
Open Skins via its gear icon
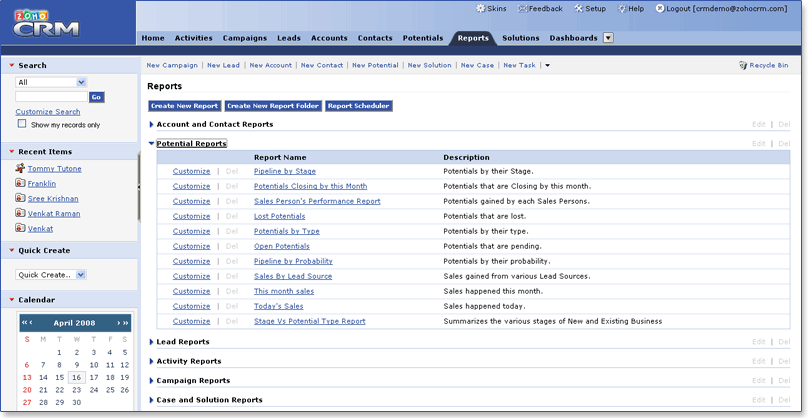click(480, 9)
